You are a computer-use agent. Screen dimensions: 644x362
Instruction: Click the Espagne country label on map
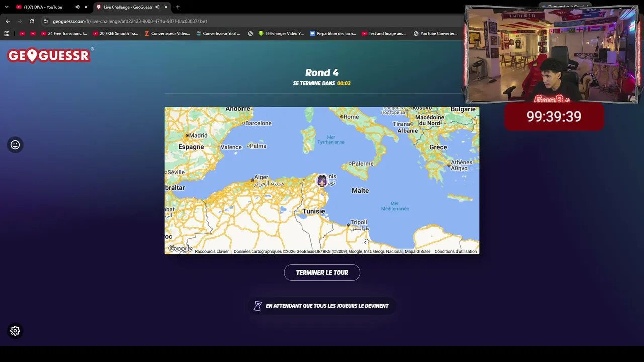pyautogui.click(x=191, y=147)
